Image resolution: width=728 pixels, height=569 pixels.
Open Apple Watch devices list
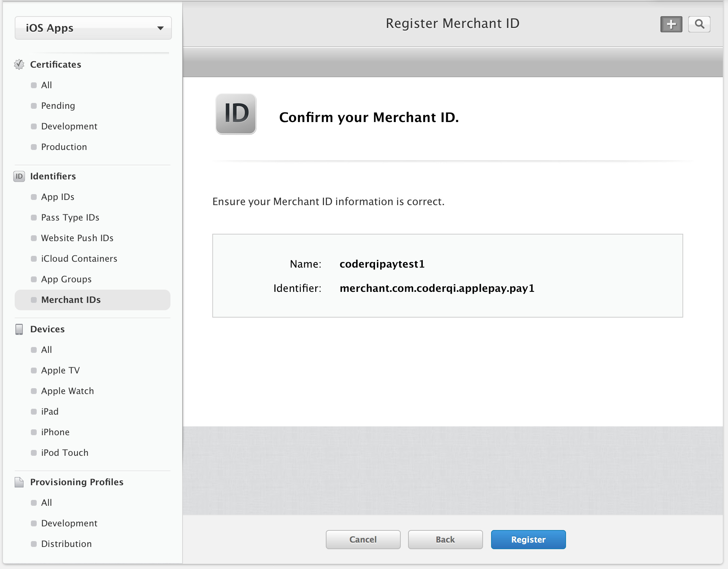click(x=68, y=391)
